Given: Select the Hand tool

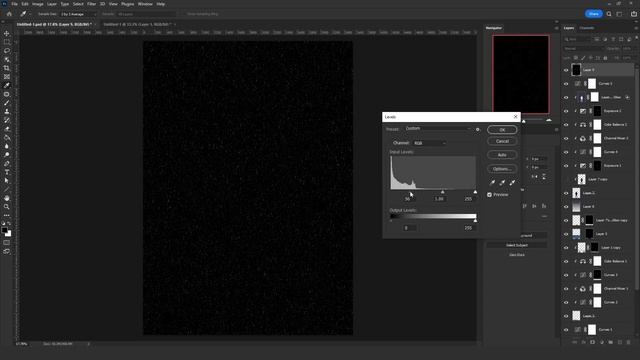Looking at the screenshot, I should click(x=7, y=198).
